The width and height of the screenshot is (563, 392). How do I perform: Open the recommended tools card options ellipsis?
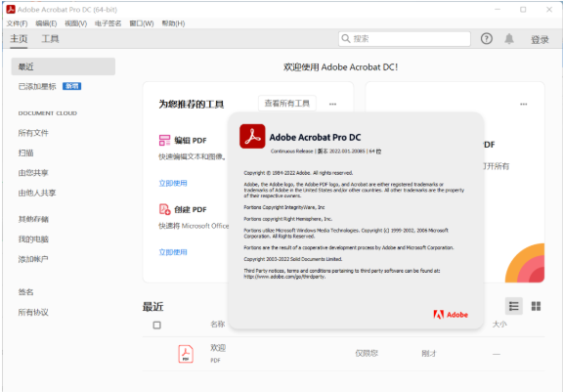333,104
